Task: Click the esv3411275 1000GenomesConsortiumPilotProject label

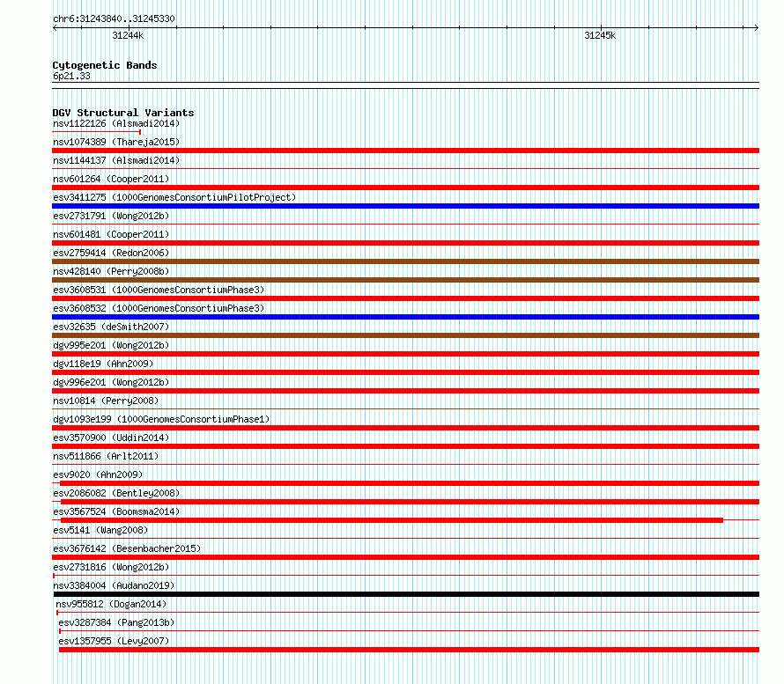Action: point(174,197)
